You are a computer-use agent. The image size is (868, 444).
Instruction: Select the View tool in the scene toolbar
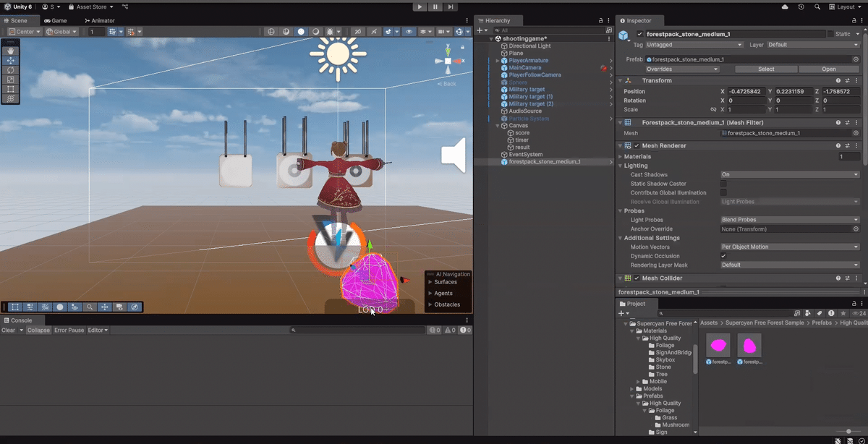click(10, 51)
